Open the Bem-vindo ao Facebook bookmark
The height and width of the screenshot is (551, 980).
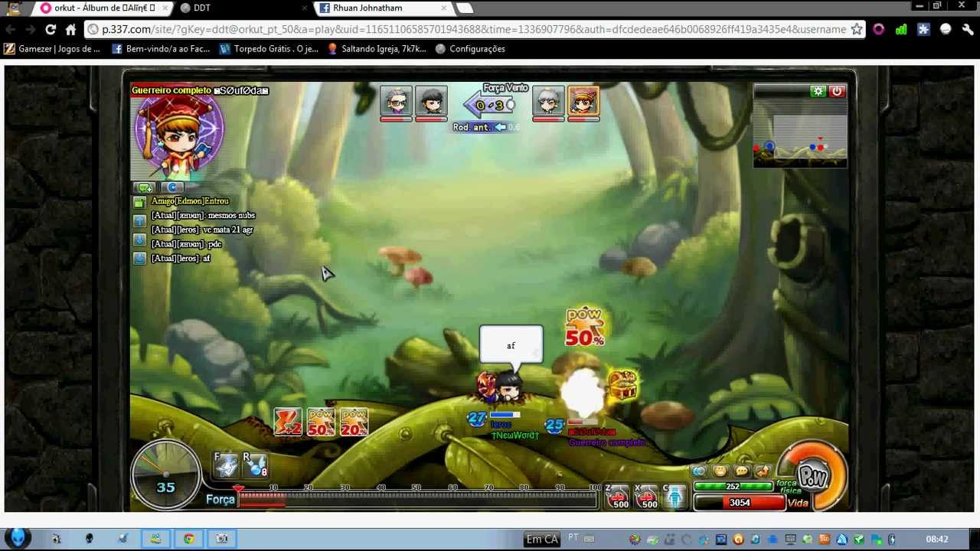(x=161, y=48)
